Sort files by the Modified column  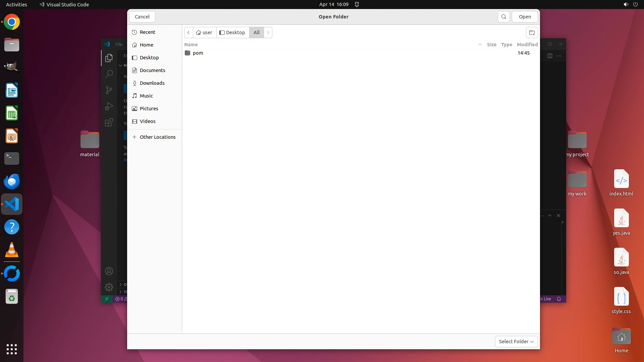tap(527, 45)
